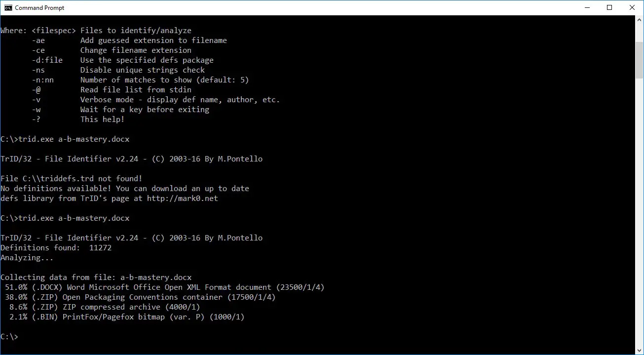The width and height of the screenshot is (644, 355).
Task: Click the -v verbose mode option line
Action: click(x=155, y=100)
